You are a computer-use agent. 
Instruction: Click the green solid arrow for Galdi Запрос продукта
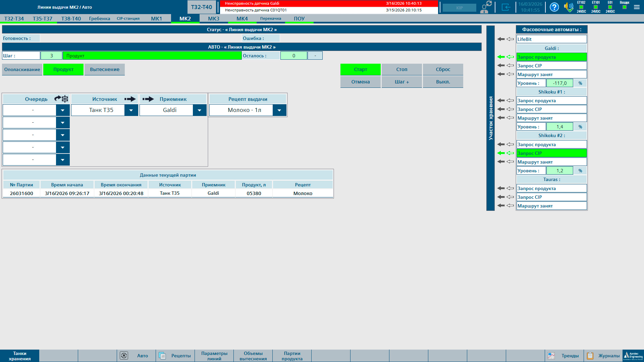(x=501, y=57)
